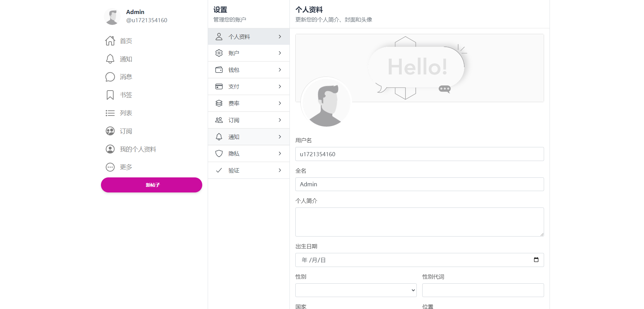Open subscriptions item in settings menu
The width and height of the screenshot is (644, 309).
pos(248,120)
